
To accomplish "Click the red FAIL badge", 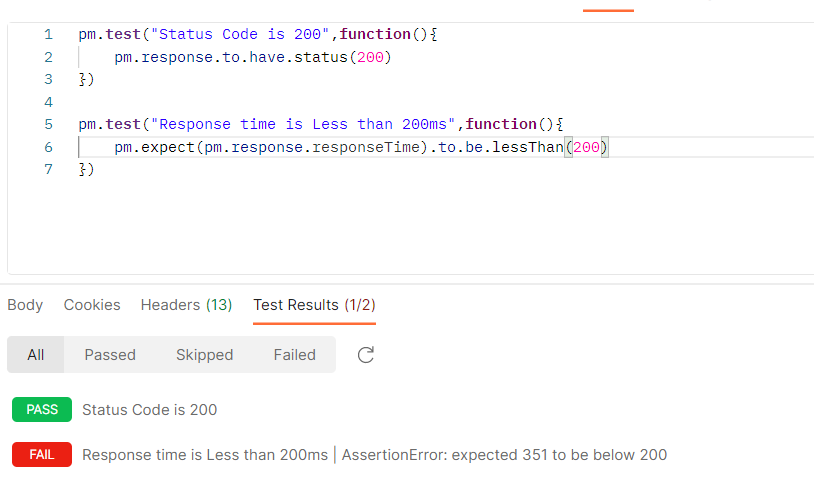I will pos(42,455).
